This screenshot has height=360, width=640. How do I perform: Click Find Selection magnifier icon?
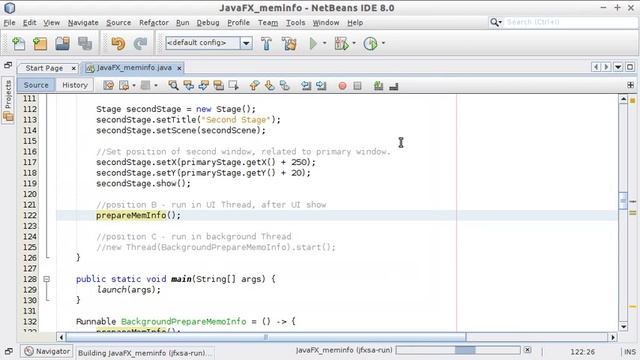[x=173, y=85]
